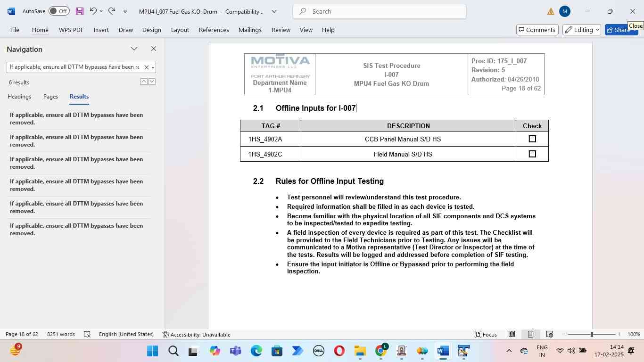
Task: Switch to the Home ribbon tab
Action: (x=40, y=30)
